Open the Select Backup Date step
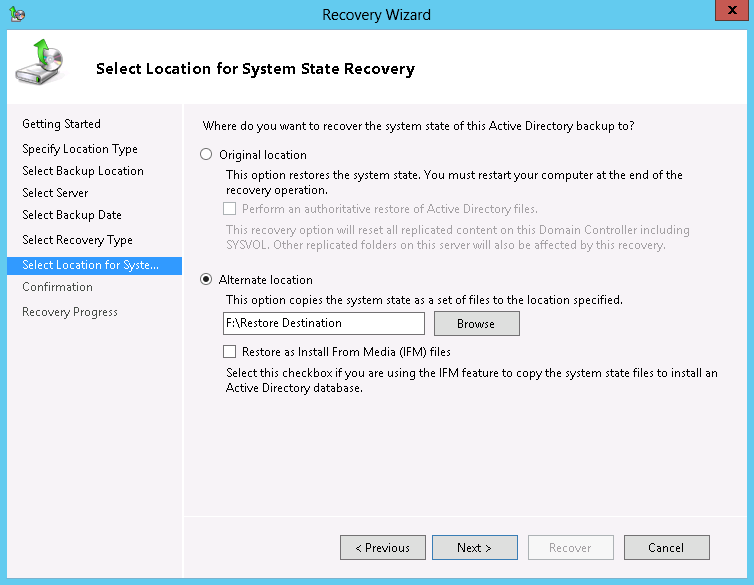This screenshot has height=585, width=754. tap(72, 215)
